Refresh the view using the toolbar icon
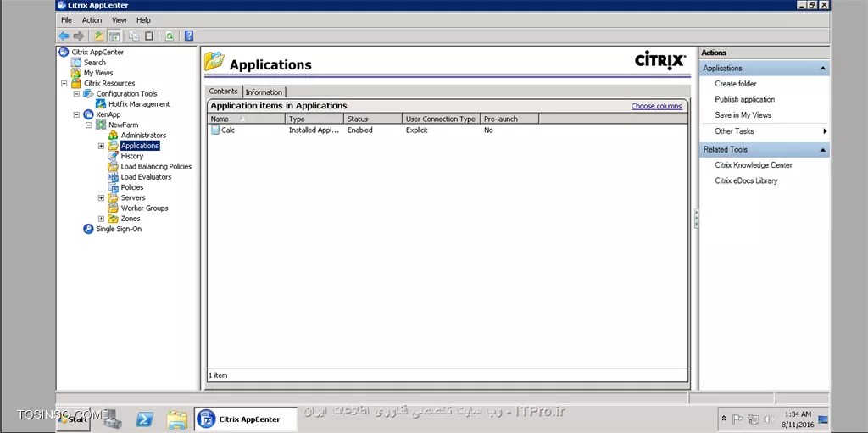 [170, 36]
